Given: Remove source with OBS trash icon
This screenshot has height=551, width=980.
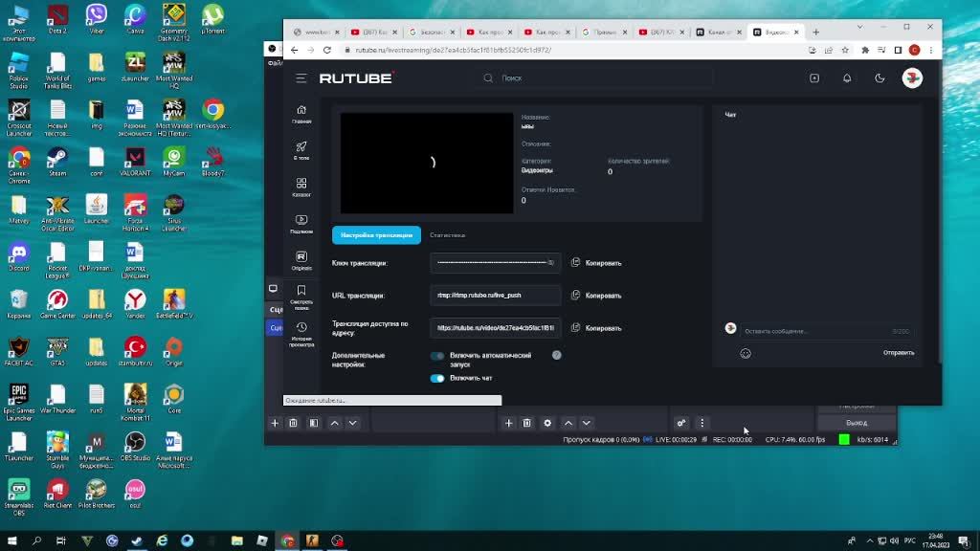Looking at the screenshot, I should pos(527,423).
